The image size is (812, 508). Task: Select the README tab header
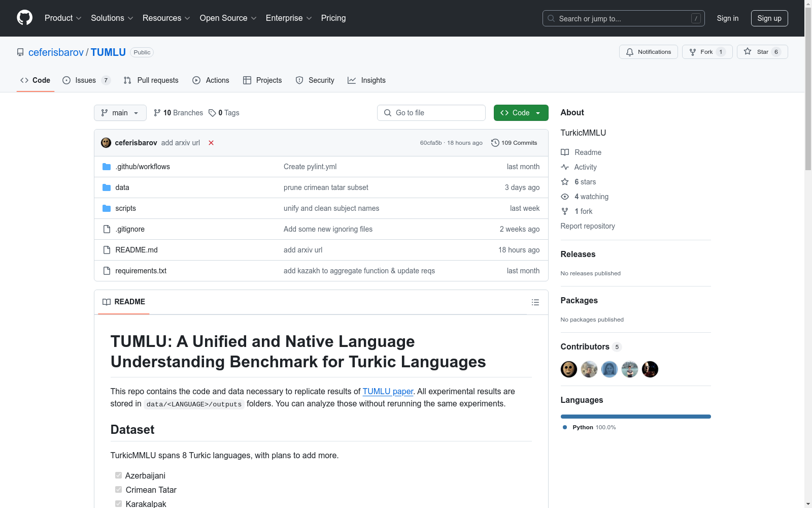[124, 302]
